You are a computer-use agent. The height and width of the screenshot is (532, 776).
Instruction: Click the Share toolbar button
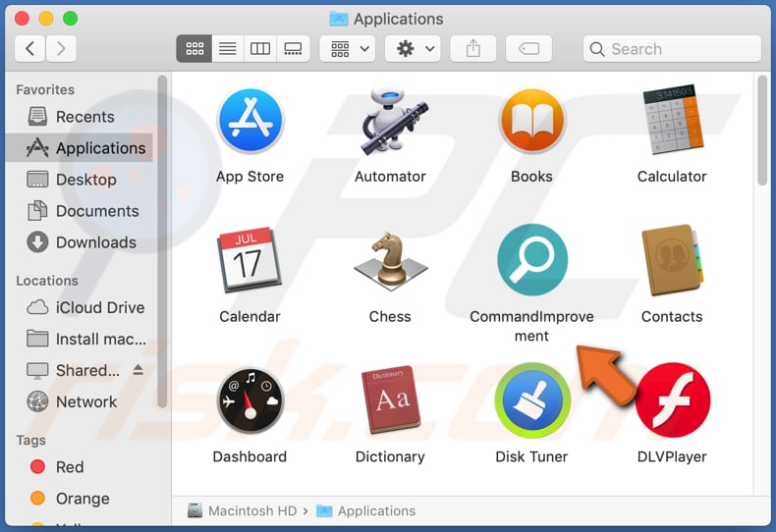click(x=473, y=48)
